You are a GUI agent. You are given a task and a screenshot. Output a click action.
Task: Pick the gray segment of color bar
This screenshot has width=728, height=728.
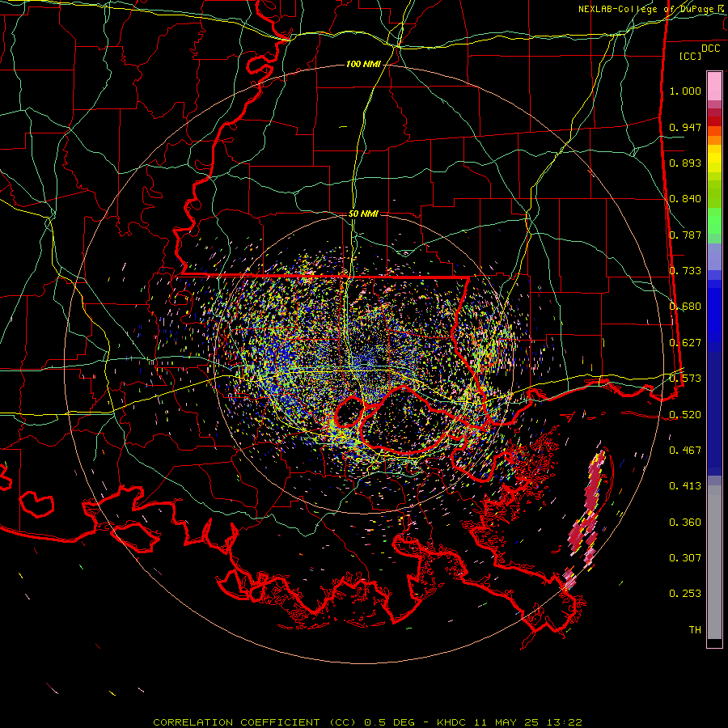[714, 562]
